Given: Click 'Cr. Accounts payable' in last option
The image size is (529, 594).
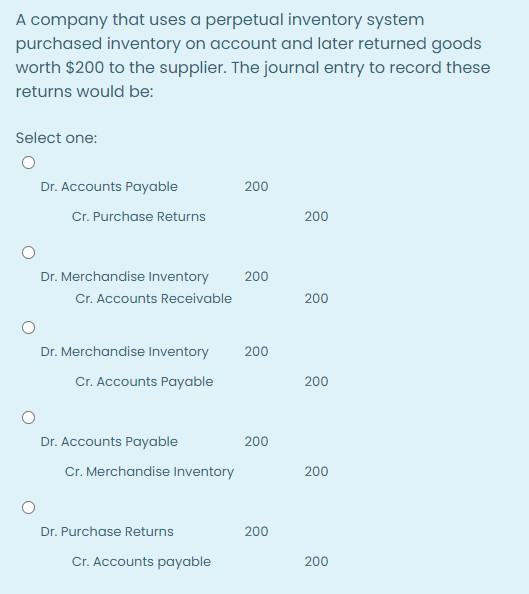Looking at the screenshot, I should (141, 561).
